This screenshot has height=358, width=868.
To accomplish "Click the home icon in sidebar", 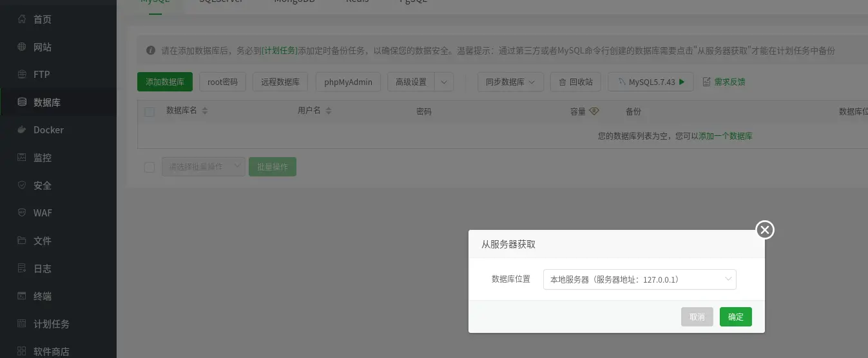I will tap(22, 19).
